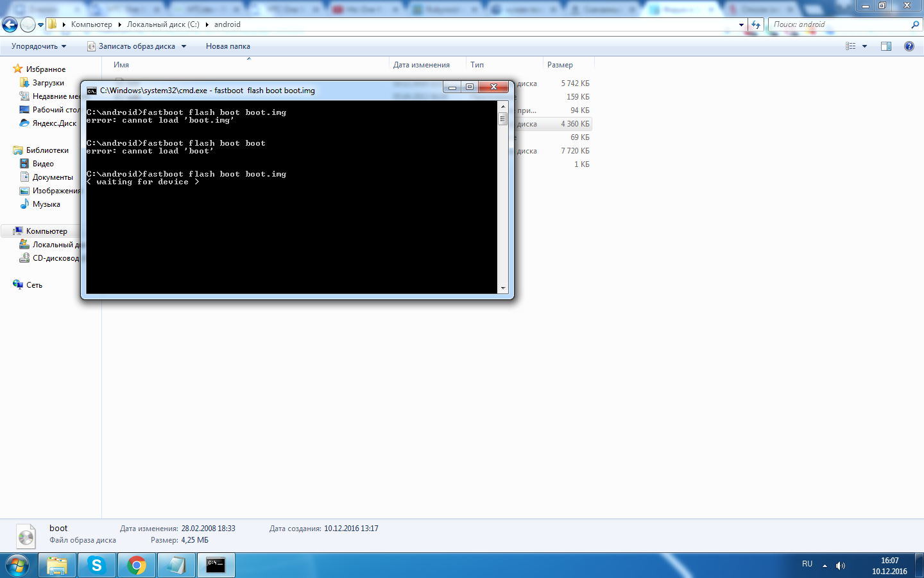Open the view options dropdown arrow
Viewport: 924px width, 578px height.
point(864,46)
